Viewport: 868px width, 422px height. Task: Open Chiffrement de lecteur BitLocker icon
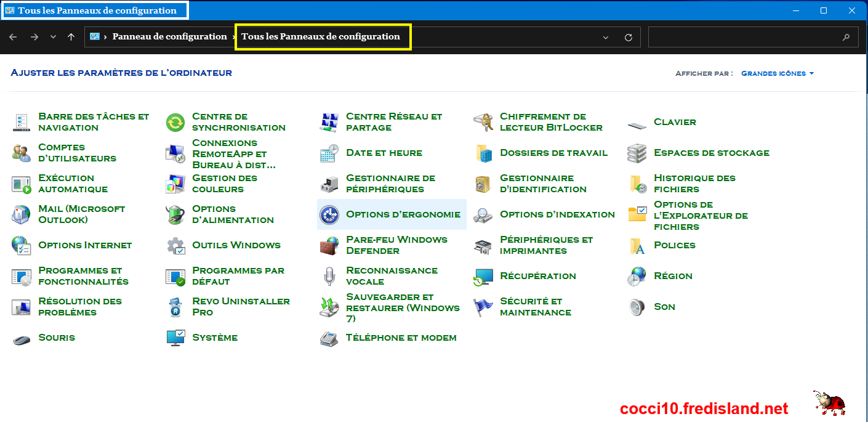(483, 122)
